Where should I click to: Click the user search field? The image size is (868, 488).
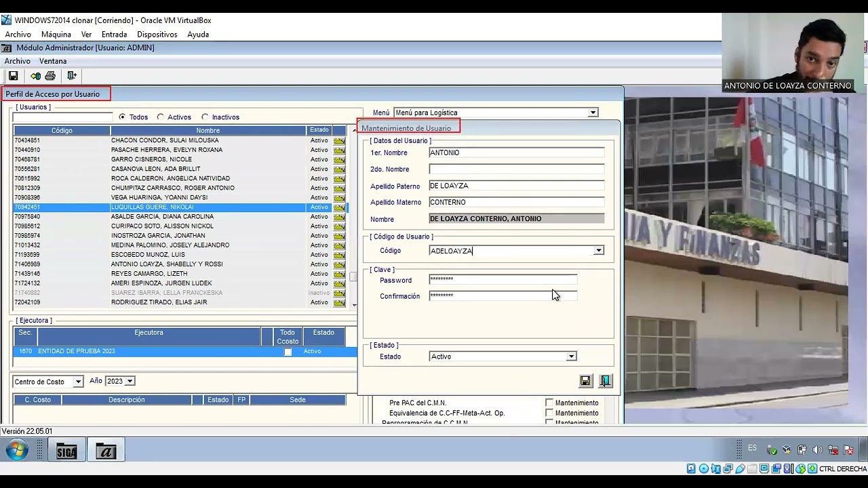coord(62,117)
